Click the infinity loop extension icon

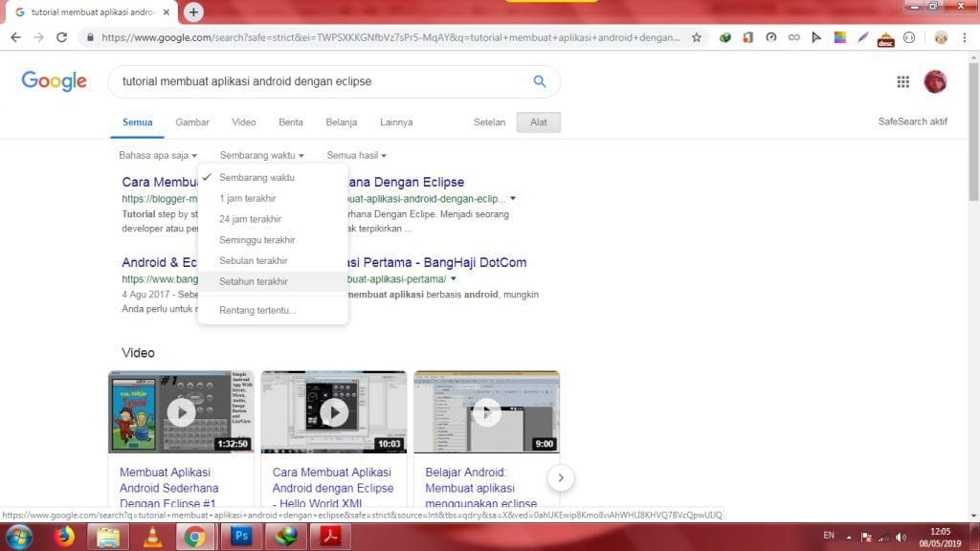793,37
